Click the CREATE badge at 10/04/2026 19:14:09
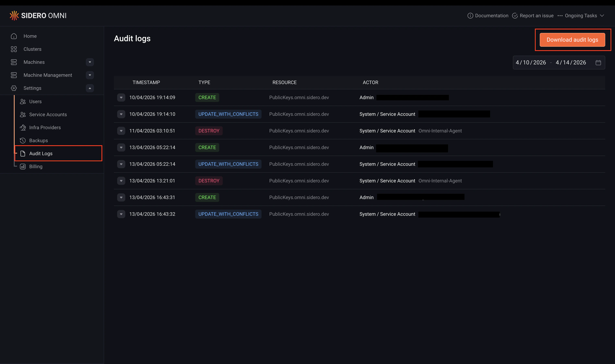Image resolution: width=615 pixels, height=364 pixels. (x=207, y=97)
